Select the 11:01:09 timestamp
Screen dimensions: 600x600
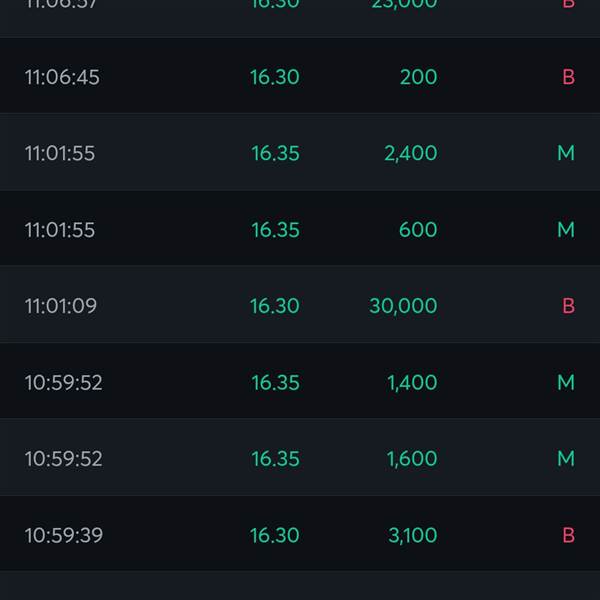pyautogui.click(x=61, y=306)
